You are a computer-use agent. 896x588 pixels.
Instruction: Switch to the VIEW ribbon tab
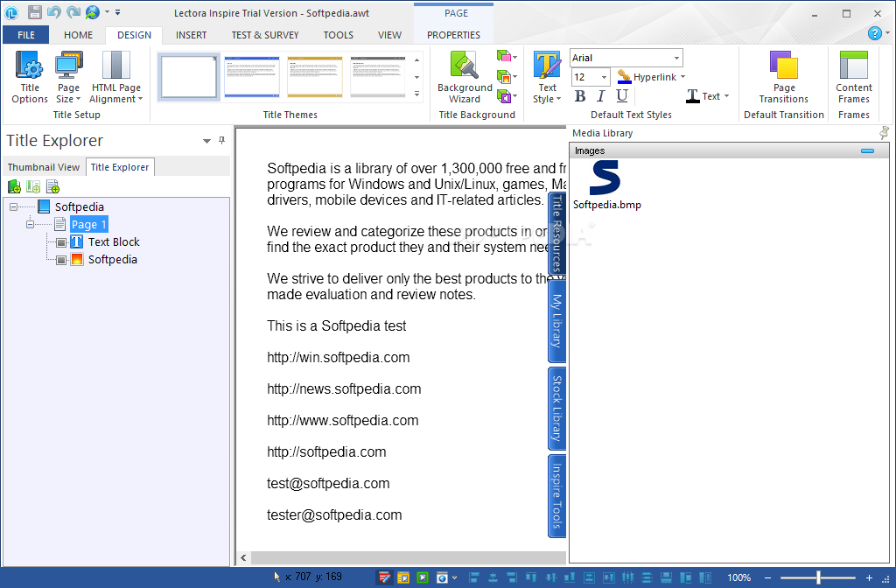pyautogui.click(x=389, y=35)
